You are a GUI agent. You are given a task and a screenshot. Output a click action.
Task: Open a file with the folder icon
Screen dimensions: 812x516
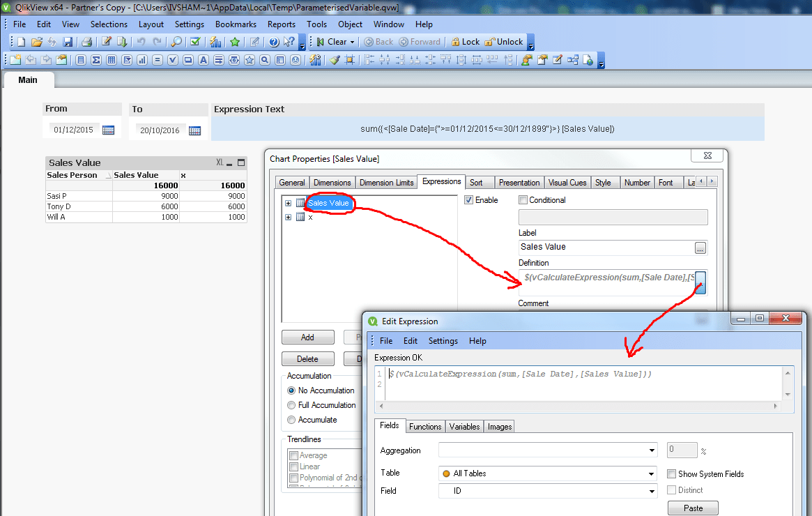(x=36, y=42)
